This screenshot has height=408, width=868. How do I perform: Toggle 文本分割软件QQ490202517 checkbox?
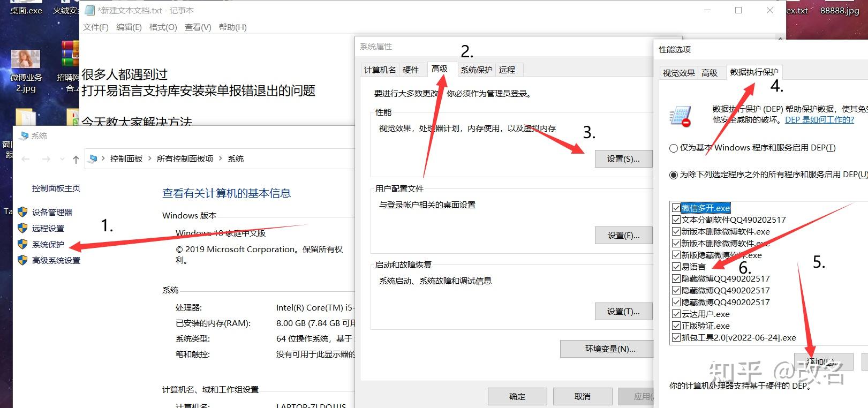[676, 220]
